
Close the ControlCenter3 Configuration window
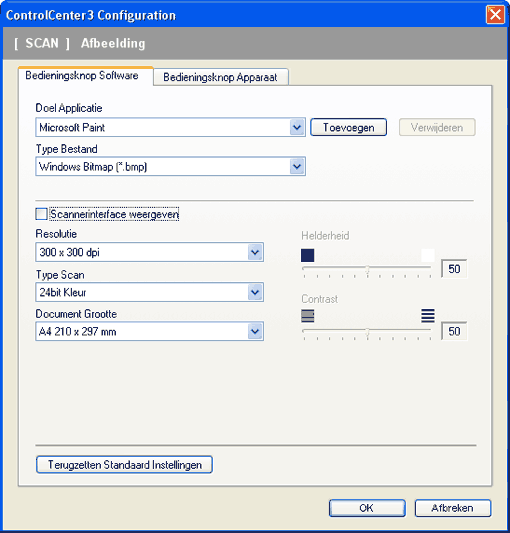[495, 15]
